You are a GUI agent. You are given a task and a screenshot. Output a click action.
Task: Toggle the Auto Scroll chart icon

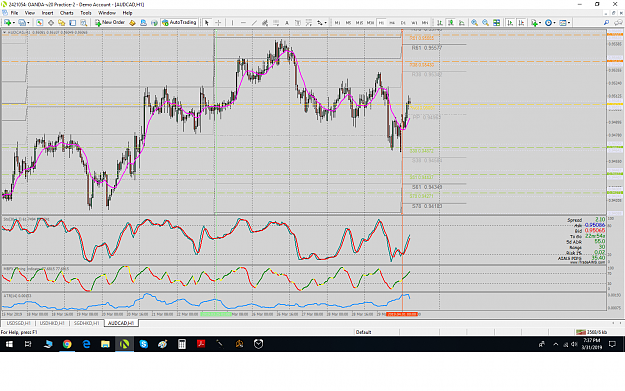pyautogui.click(x=510, y=23)
